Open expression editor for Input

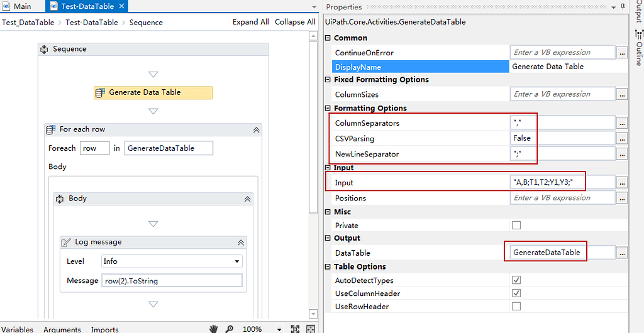tap(622, 182)
